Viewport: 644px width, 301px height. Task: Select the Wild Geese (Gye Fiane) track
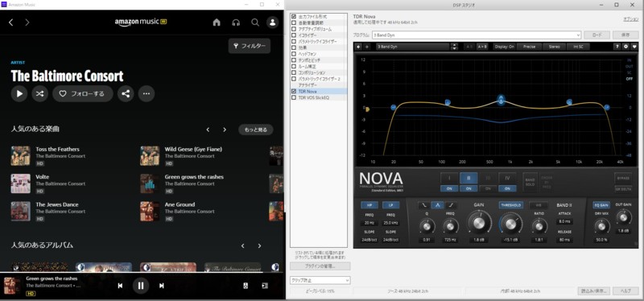point(193,149)
